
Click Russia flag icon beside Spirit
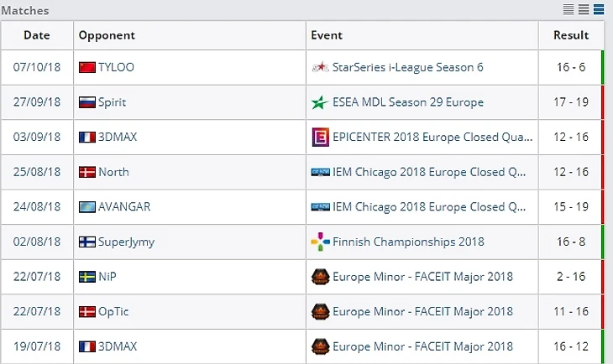pos(86,102)
